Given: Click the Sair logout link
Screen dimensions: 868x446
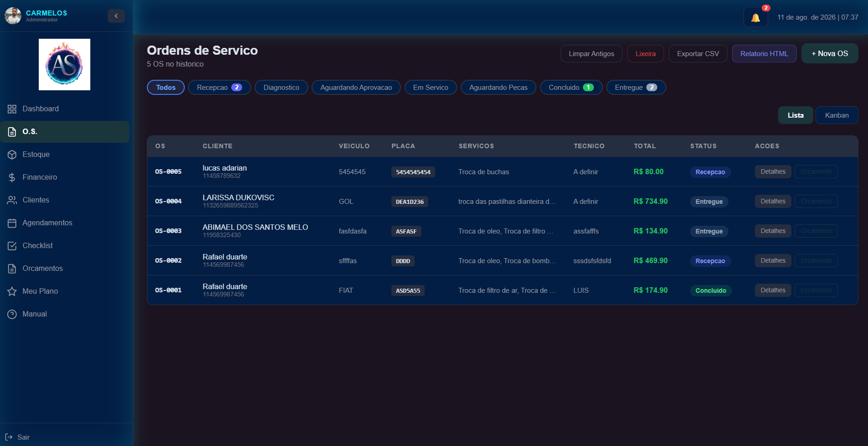Looking at the screenshot, I should coord(17,437).
